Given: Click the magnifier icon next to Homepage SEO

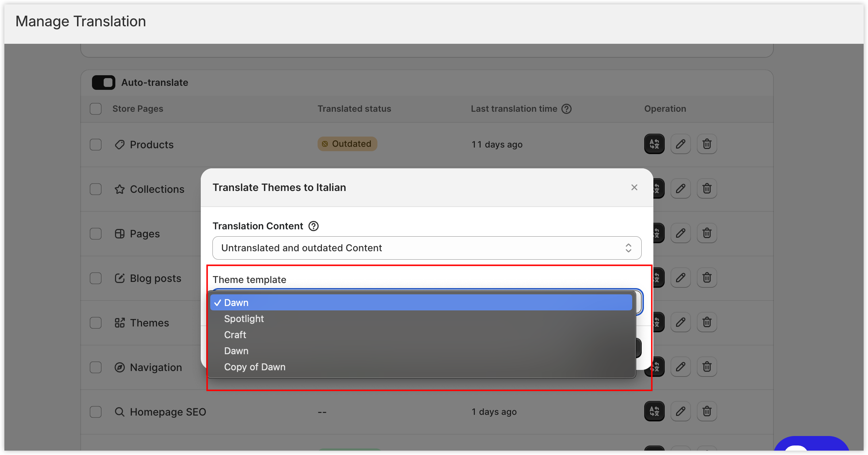Looking at the screenshot, I should 120,412.
